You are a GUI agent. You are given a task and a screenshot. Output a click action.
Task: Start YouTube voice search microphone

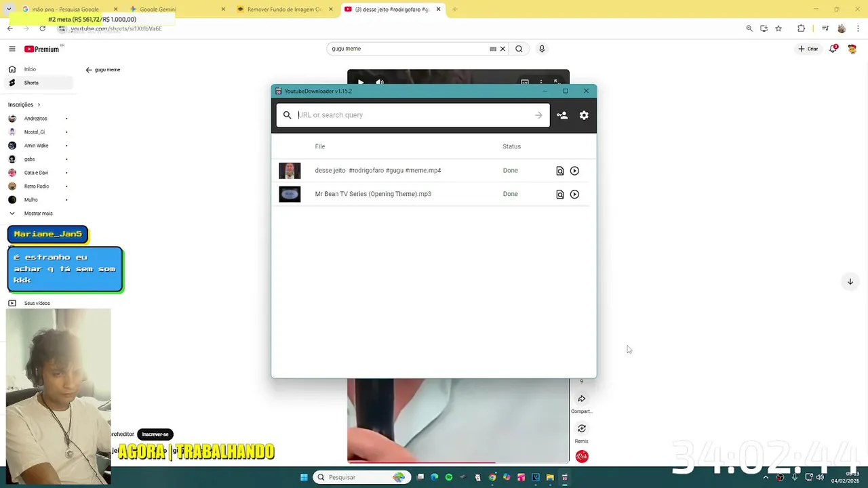[x=542, y=49]
